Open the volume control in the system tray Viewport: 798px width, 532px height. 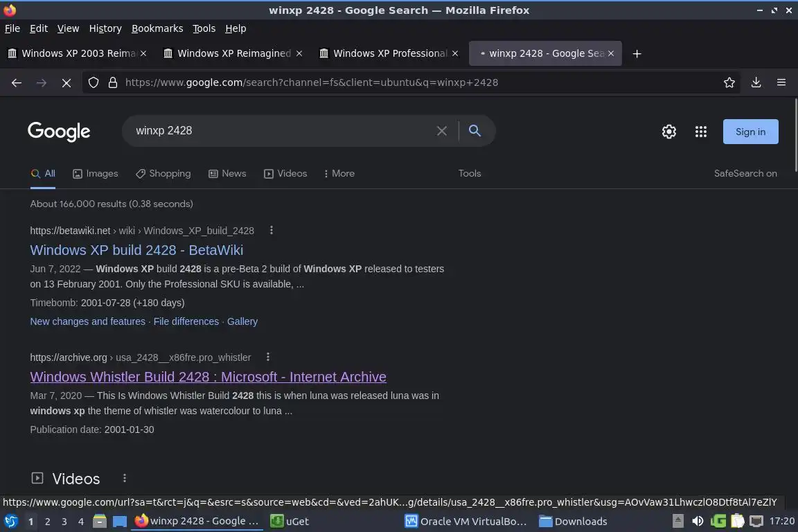[x=698, y=522]
